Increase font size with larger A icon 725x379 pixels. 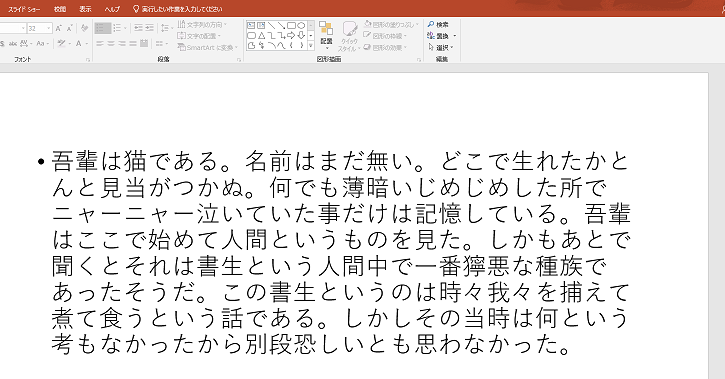[x=58, y=28]
